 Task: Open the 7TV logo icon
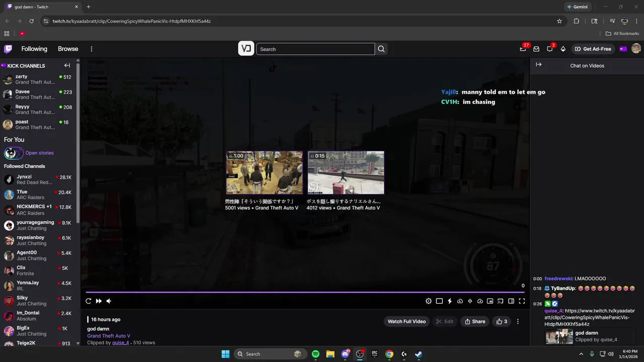coord(246,49)
